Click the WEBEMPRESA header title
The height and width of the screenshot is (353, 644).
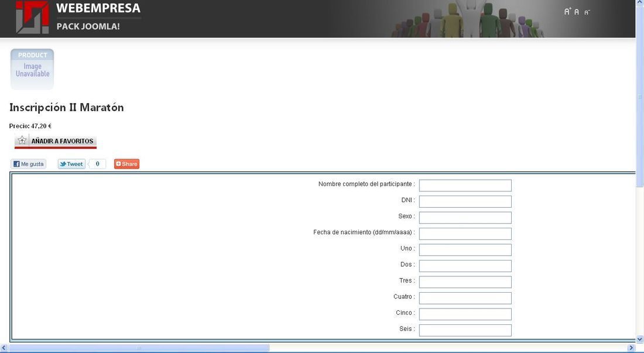click(x=98, y=8)
